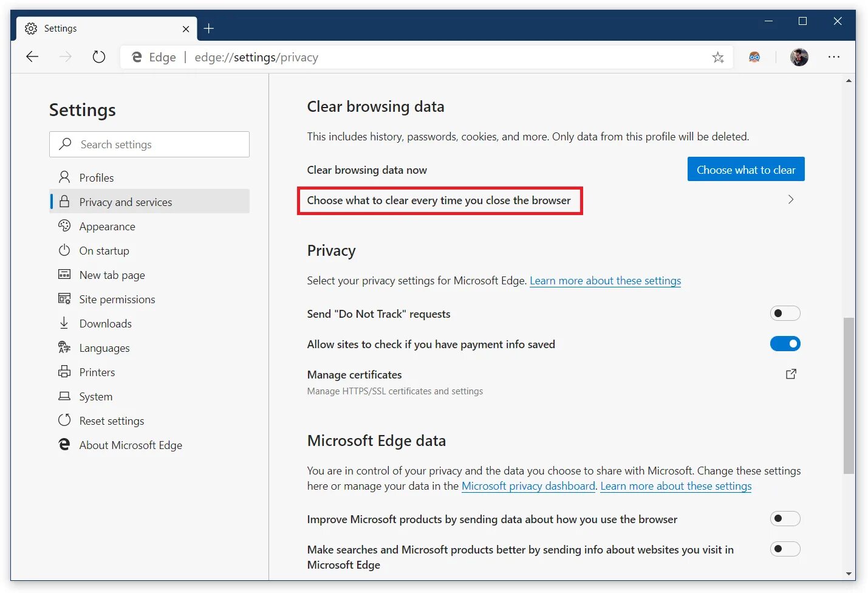Click Choose what to clear button

(745, 170)
